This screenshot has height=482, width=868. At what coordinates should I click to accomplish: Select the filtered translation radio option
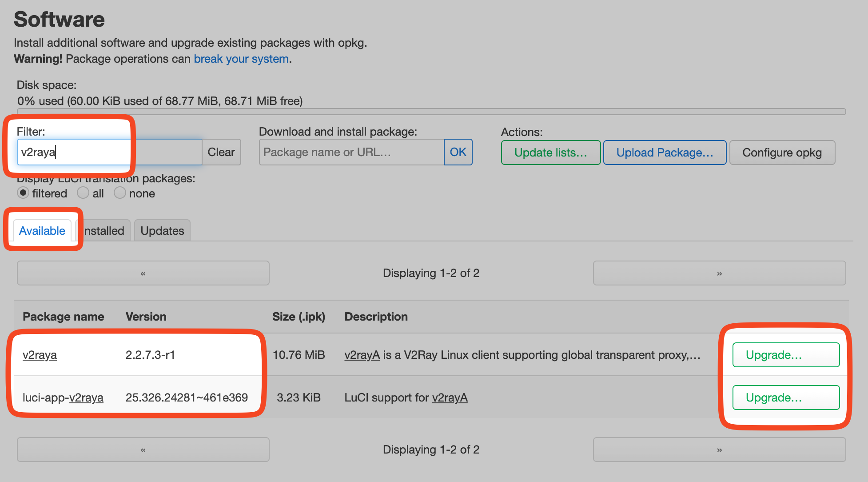(x=23, y=193)
